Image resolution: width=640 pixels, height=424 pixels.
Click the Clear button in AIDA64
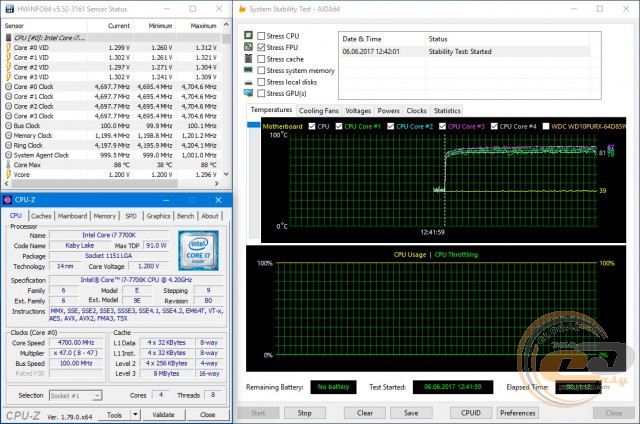click(364, 413)
